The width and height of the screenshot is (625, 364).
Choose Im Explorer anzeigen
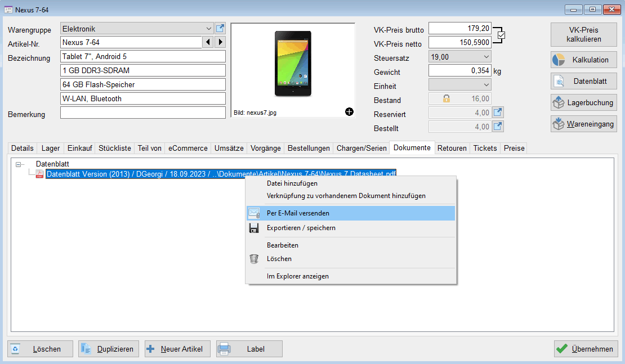pos(351,276)
